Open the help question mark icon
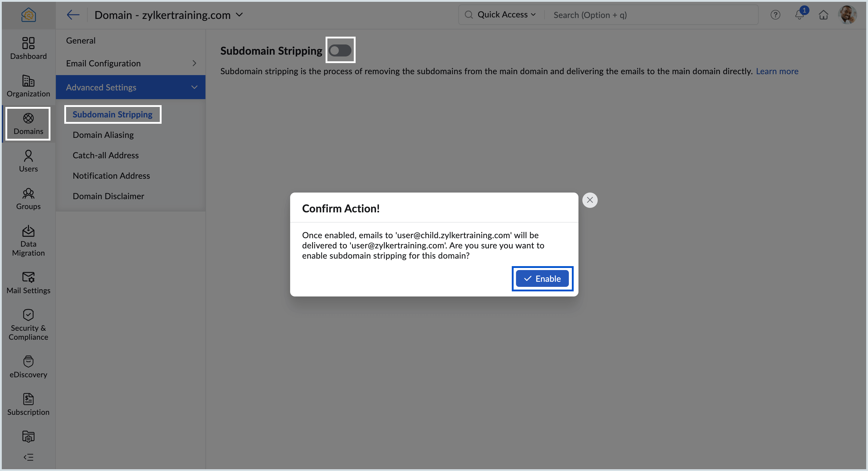 (x=775, y=15)
